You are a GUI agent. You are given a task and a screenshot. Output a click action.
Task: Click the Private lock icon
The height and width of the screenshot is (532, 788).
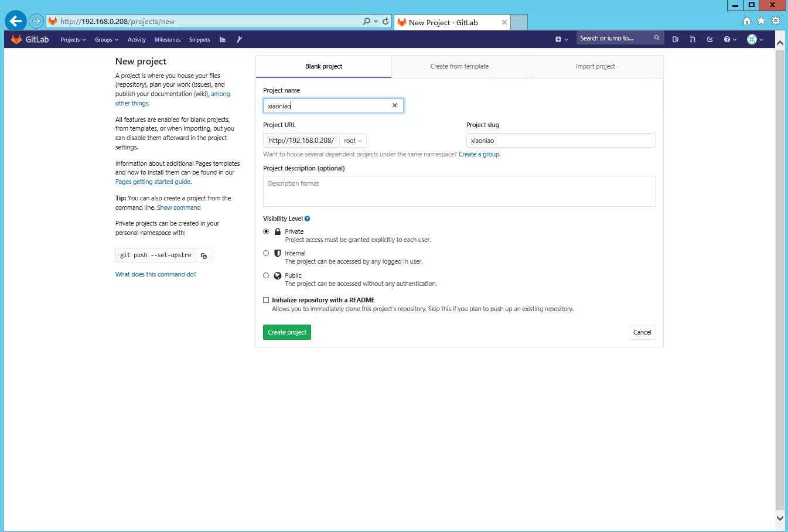coord(278,231)
